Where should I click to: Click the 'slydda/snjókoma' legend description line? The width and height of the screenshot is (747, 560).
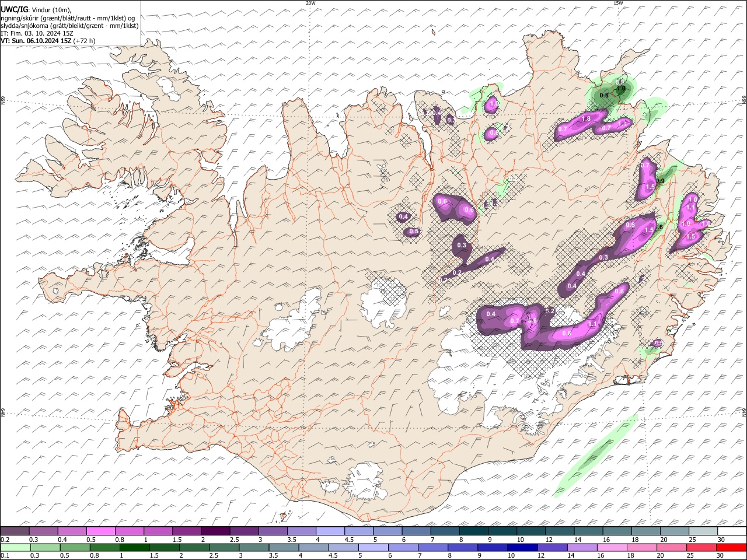click(x=69, y=26)
